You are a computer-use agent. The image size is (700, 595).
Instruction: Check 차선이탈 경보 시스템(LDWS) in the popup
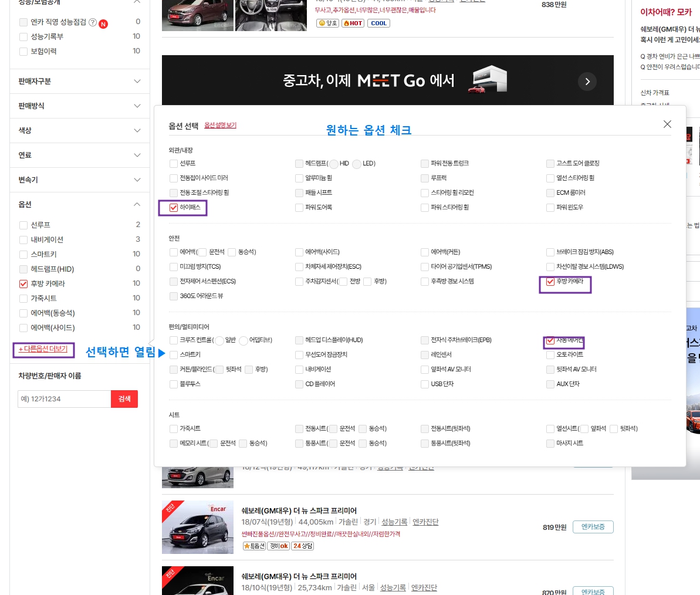click(550, 267)
